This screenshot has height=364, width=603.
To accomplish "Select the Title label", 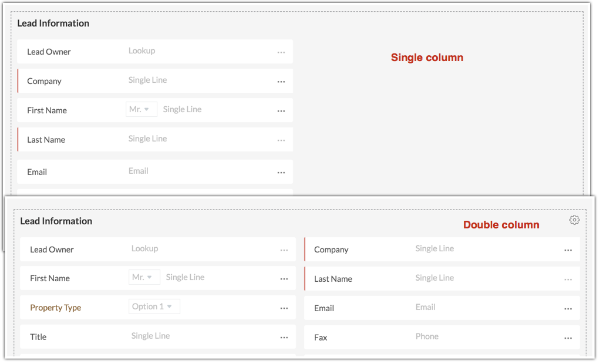I will (x=38, y=337).
